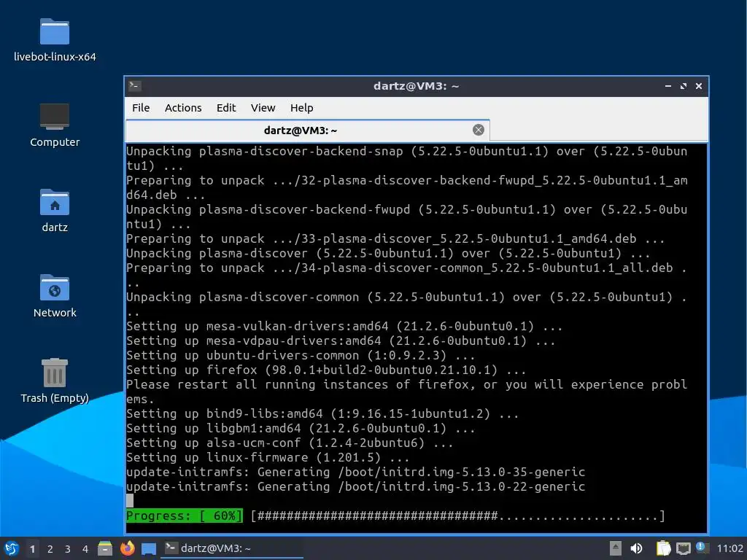
Task: Click the initrd.img-5.13.0-22-generic line
Action: click(355, 486)
